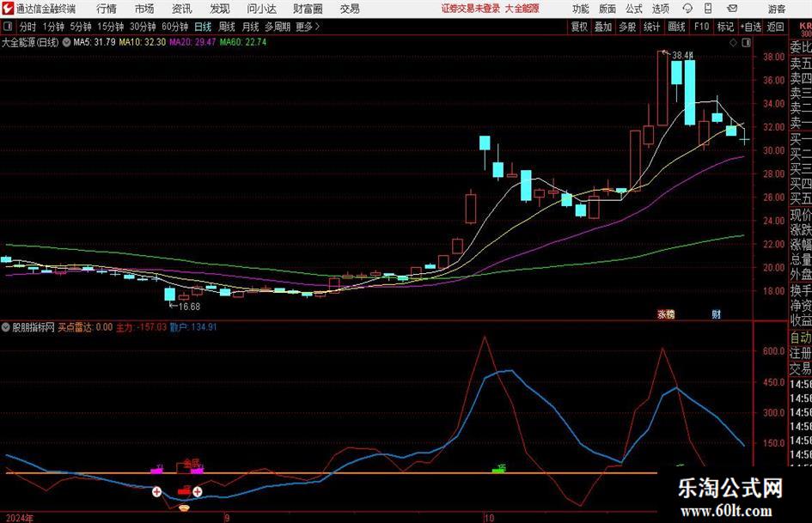The height and width of the screenshot is (523, 812).
Task: Click the 多股 toolbar button
Action: (627, 27)
